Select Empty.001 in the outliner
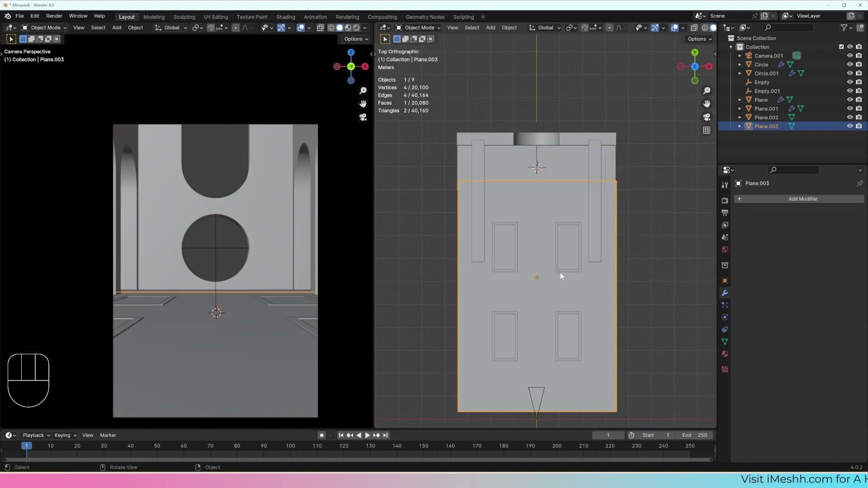The width and height of the screenshot is (868, 488). point(767,91)
